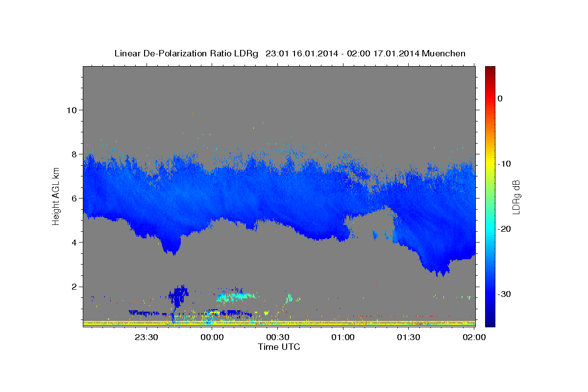Click the colorbar value -30
This screenshot has width=588, height=392.
[x=504, y=294]
